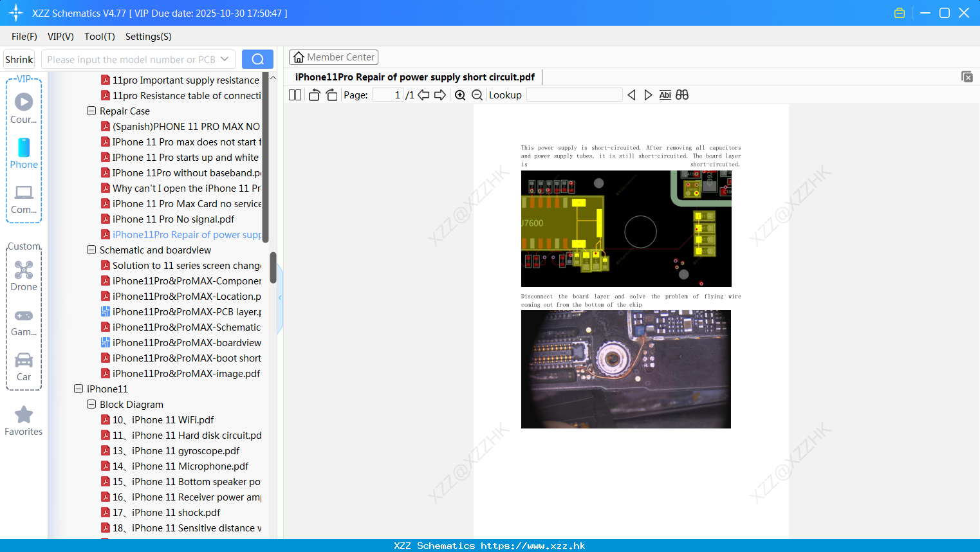
Task: Collapse the side tree with handle arrow
Action: (280, 298)
